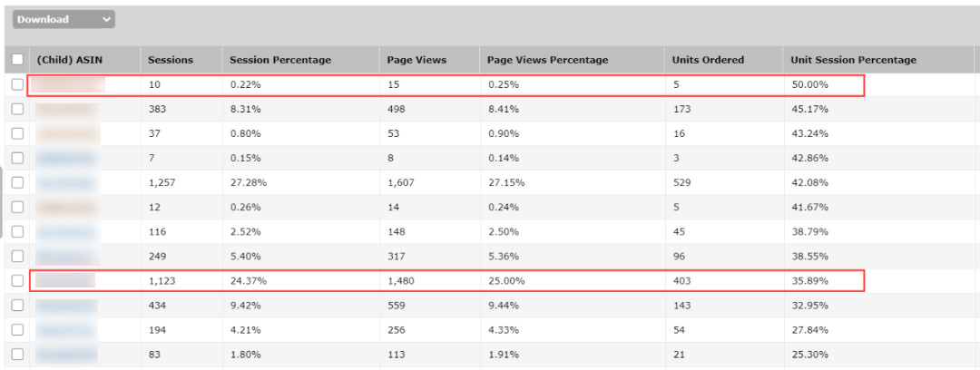Open blurred ASIN link in first row
980x370 pixels.
pos(69,84)
